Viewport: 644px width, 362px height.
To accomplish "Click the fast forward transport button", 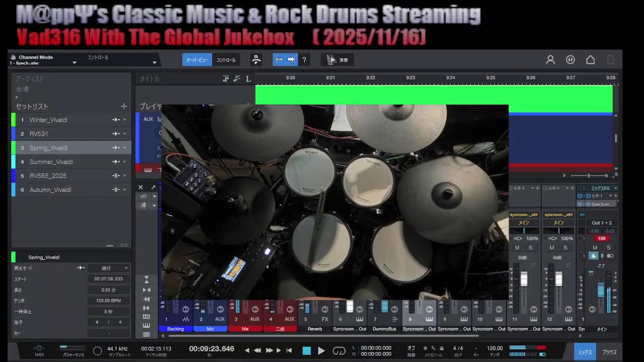I will click(269, 350).
